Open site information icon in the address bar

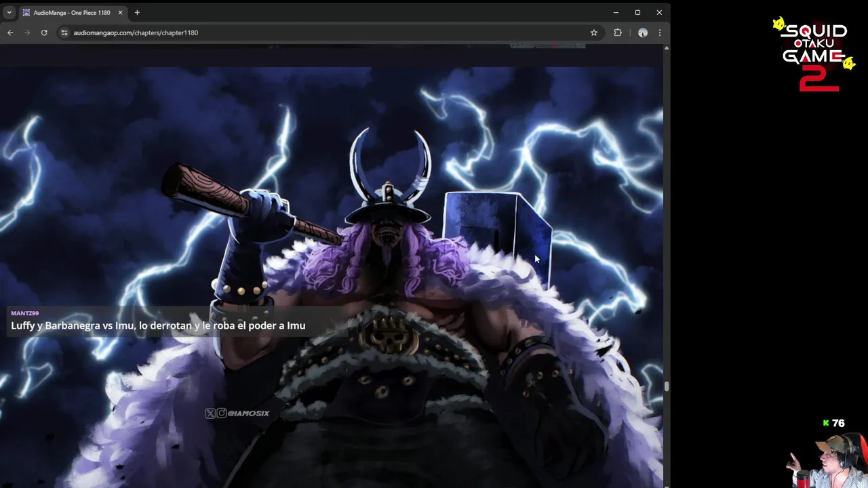64,33
